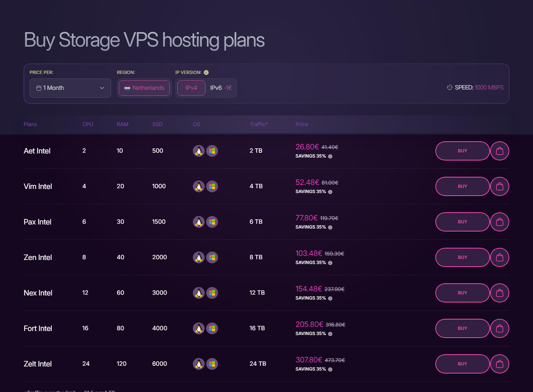Click Linux OS icon for Zen Intel

(199, 257)
